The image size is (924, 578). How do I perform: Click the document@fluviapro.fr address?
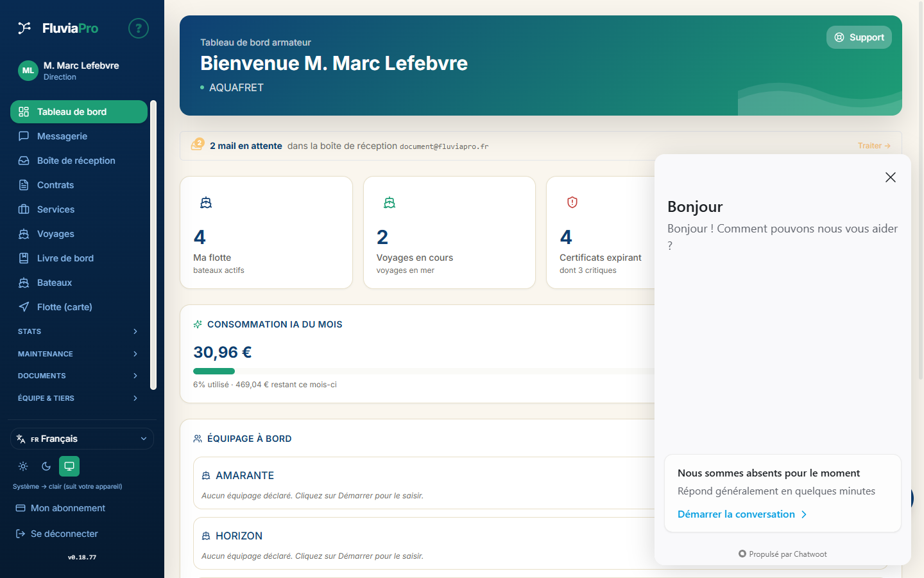[444, 146]
